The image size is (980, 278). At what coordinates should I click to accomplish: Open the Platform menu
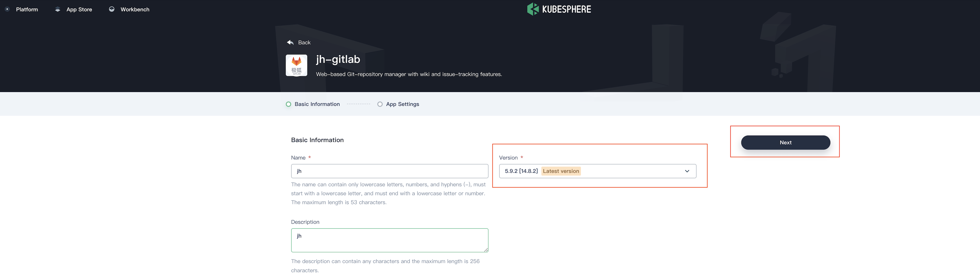click(27, 10)
